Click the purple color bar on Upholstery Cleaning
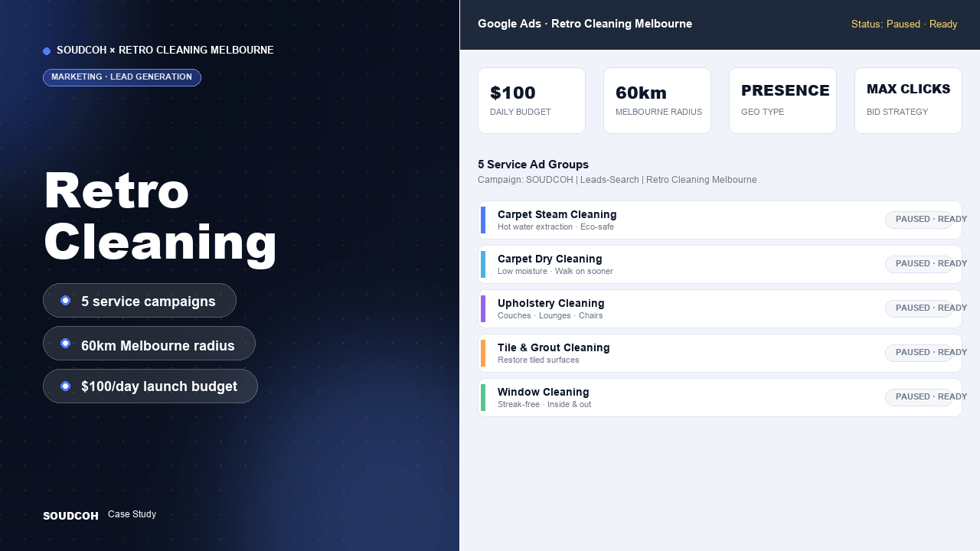The width and height of the screenshot is (980, 551). click(483, 309)
